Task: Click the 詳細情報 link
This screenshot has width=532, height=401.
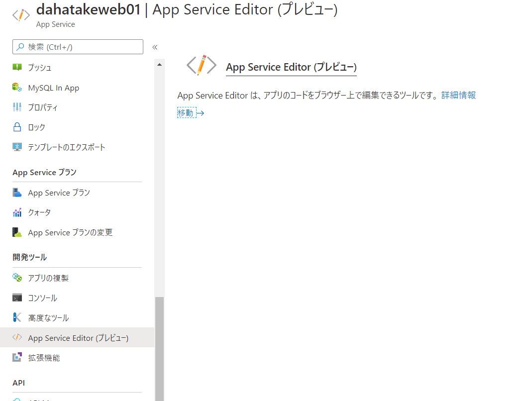Action: 458,96
